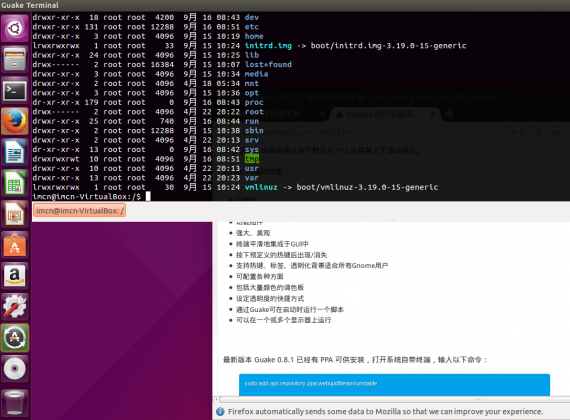This screenshot has width=570, height=420.
Task: Select the imcn@imcn-VirtualBox Guake terminal tab
Action: (80, 211)
